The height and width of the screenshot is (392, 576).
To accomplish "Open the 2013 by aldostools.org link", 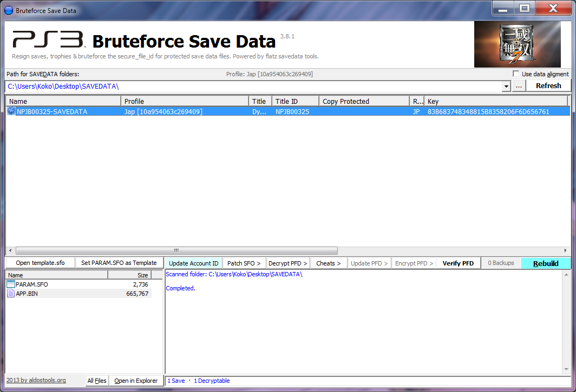I will point(36,380).
